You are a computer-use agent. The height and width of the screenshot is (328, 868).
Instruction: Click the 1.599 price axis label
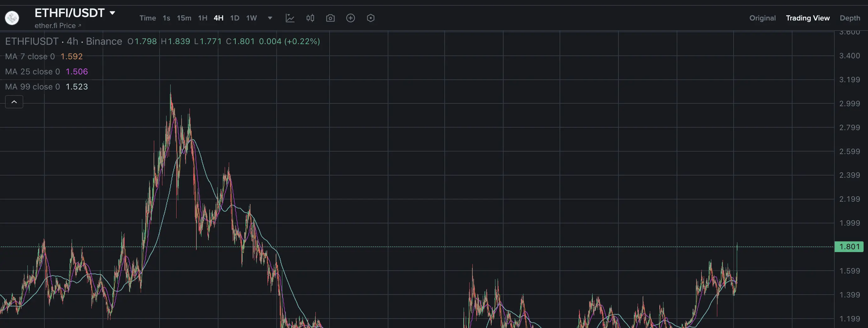[849, 271]
